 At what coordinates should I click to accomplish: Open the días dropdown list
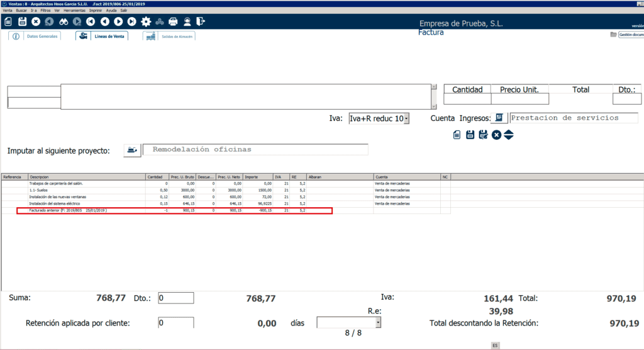pos(378,322)
